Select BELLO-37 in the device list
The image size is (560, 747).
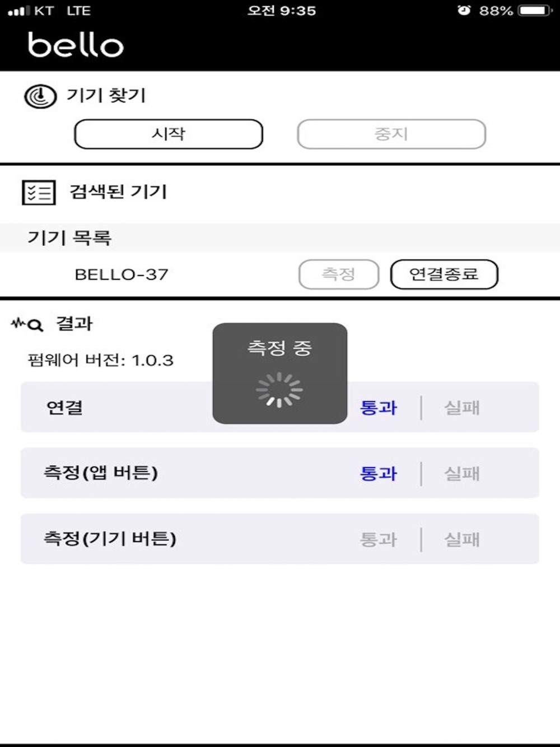coord(122,274)
